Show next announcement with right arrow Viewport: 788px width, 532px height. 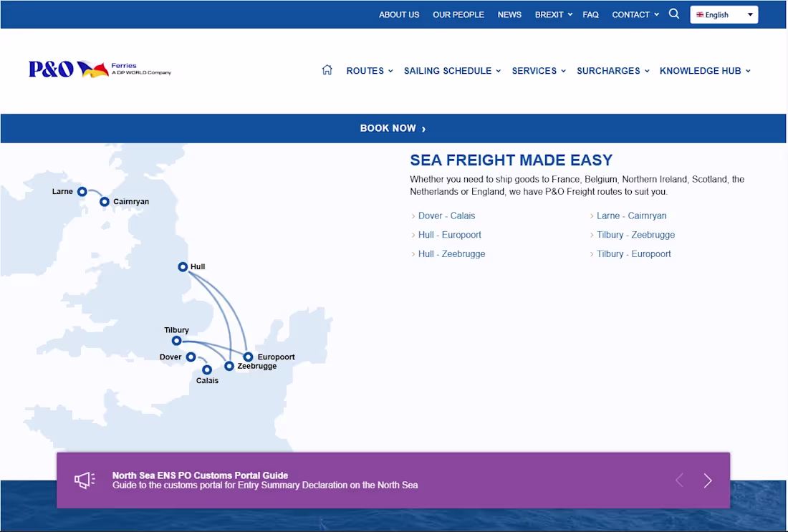coord(708,480)
